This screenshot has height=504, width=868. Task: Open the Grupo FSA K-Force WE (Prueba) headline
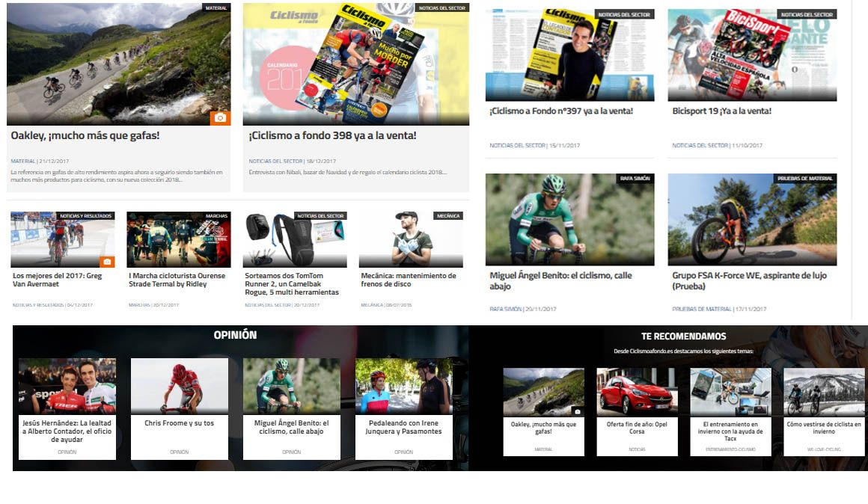click(750, 281)
